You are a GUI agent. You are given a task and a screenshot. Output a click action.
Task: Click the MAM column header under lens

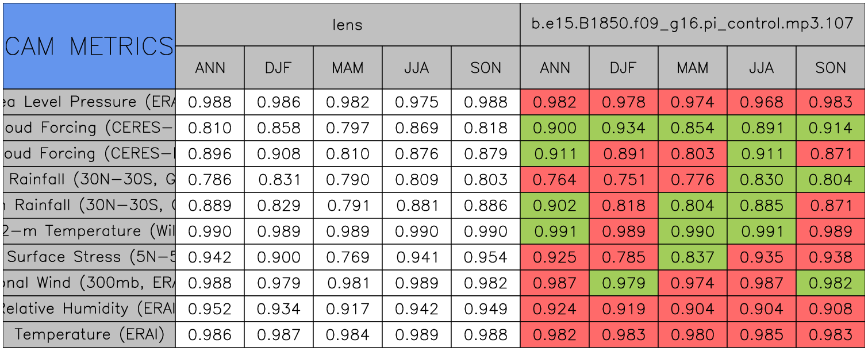[x=348, y=68]
